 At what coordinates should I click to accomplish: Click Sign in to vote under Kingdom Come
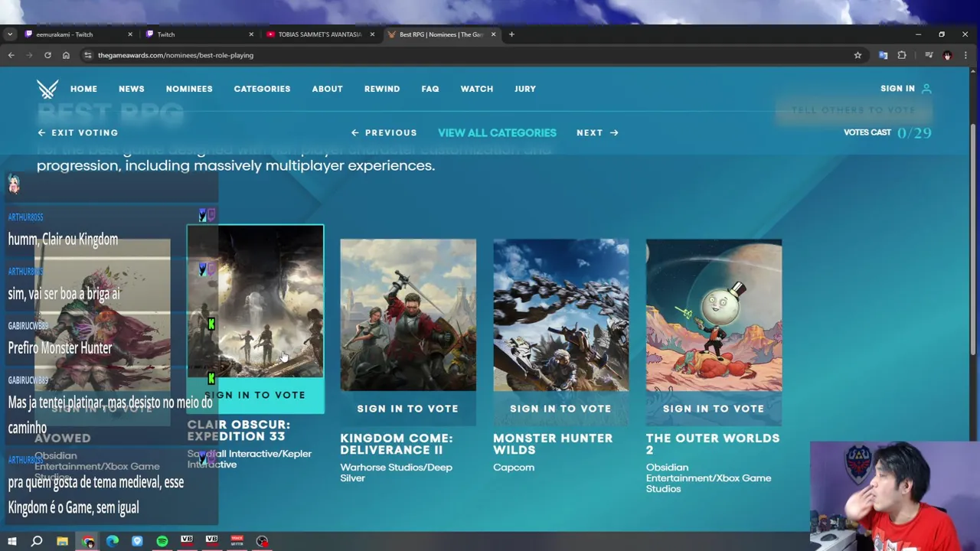pyautogui.click(x=407, y=409)
